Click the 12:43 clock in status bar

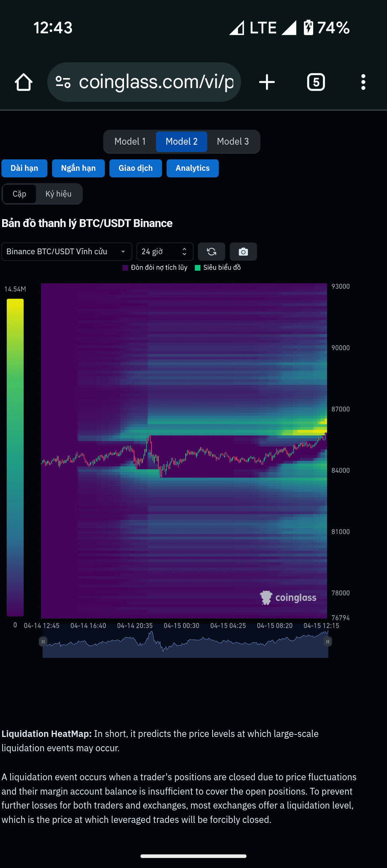pyautogui.click(x=53, y=28)
